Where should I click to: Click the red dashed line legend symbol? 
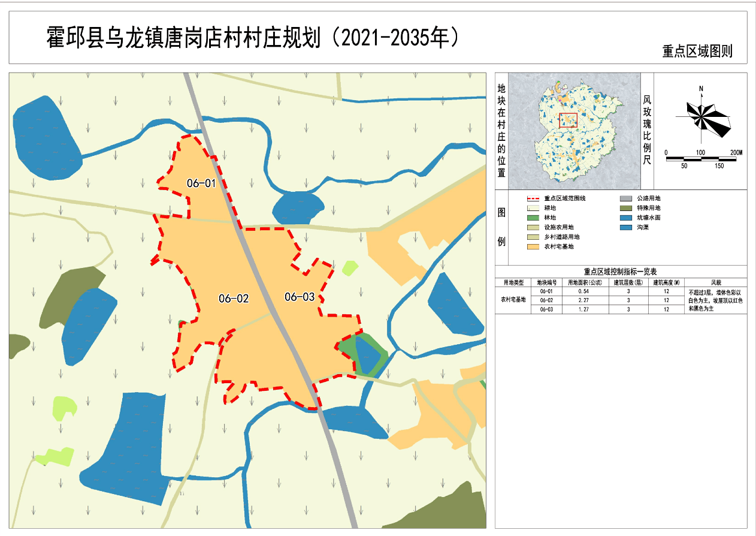533,198
